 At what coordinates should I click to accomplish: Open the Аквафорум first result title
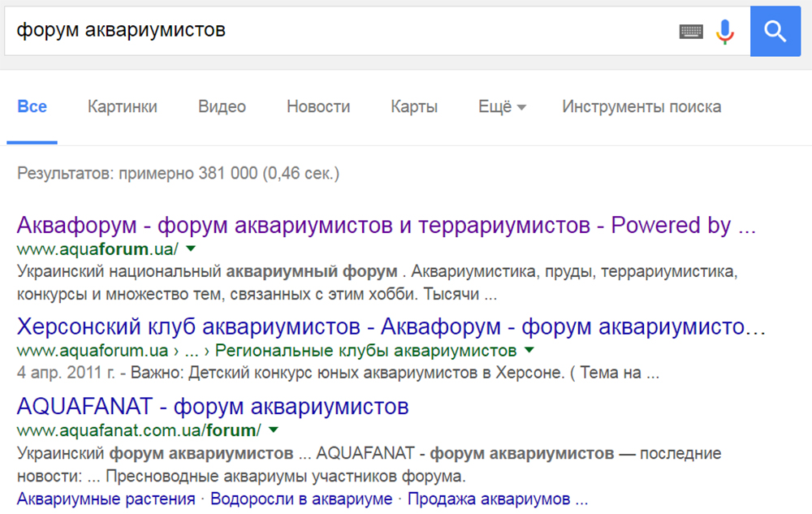coord(386,225)
